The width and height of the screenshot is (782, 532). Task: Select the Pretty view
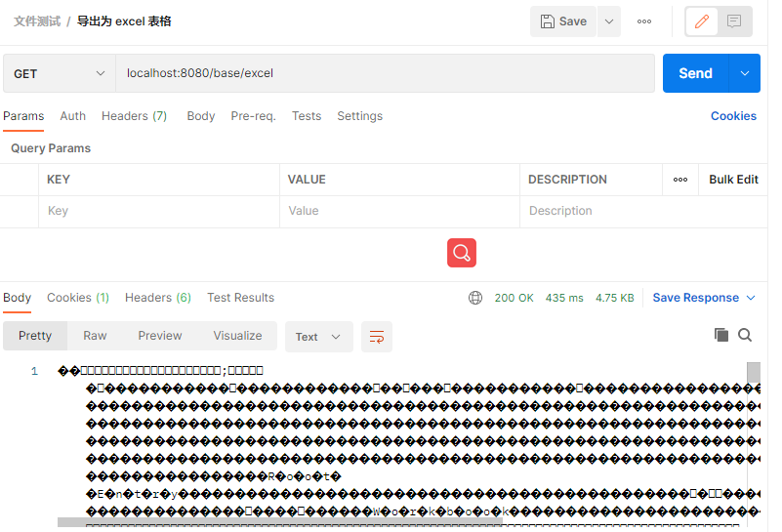(x=35, y=336)
